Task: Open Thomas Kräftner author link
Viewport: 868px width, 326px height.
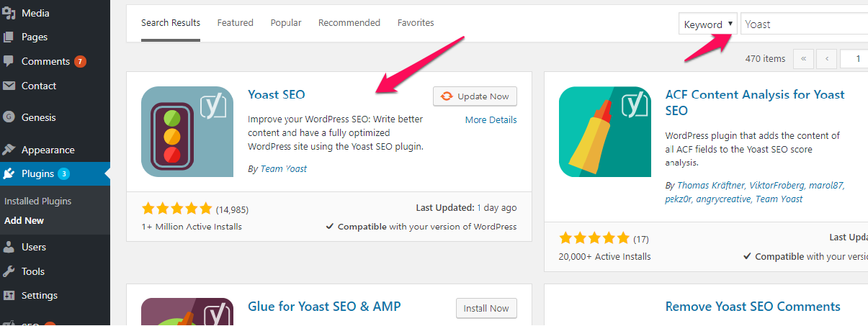Action: pos(710,185)
